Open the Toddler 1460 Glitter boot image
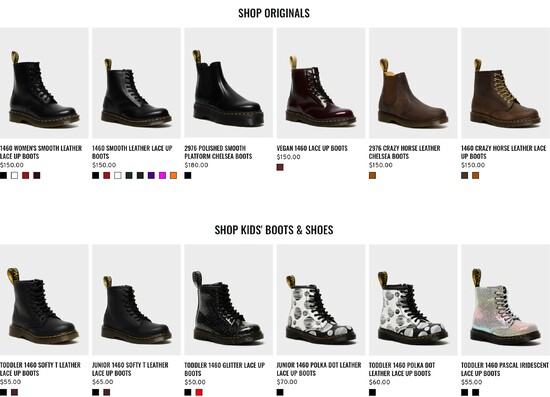The width and height of the screenshot is (550, 397). pos(229,300)
